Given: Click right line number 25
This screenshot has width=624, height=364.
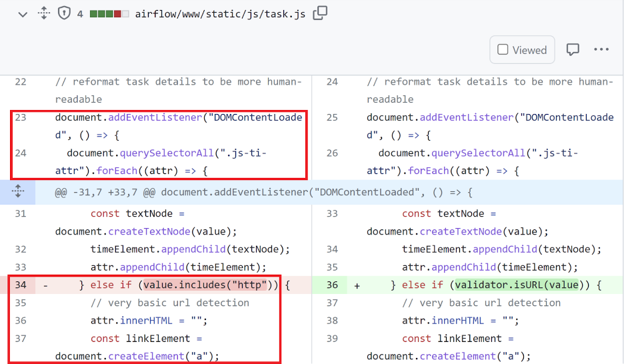Looking at the screenshot, I should click(x=332, y=117).
